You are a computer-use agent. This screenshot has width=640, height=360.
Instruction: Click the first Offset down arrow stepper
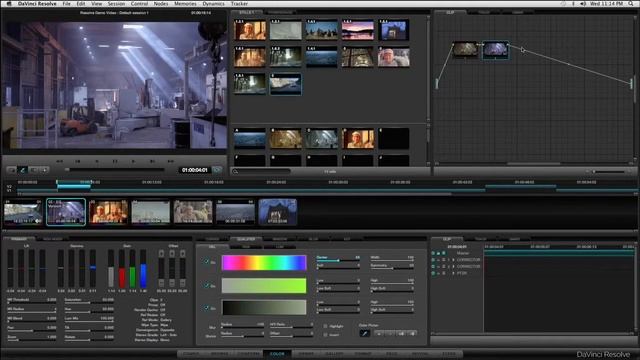(x=161, y=283)
